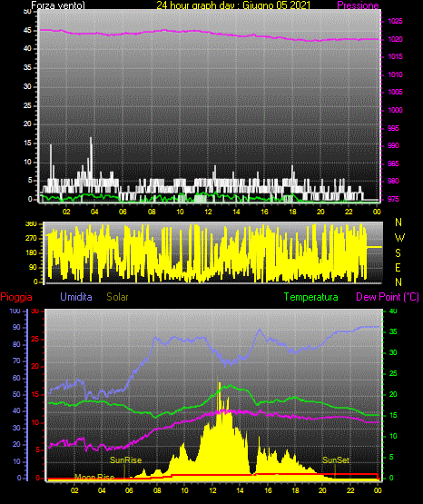Select the '360' wind direction axis value

[x=32, y=224]
